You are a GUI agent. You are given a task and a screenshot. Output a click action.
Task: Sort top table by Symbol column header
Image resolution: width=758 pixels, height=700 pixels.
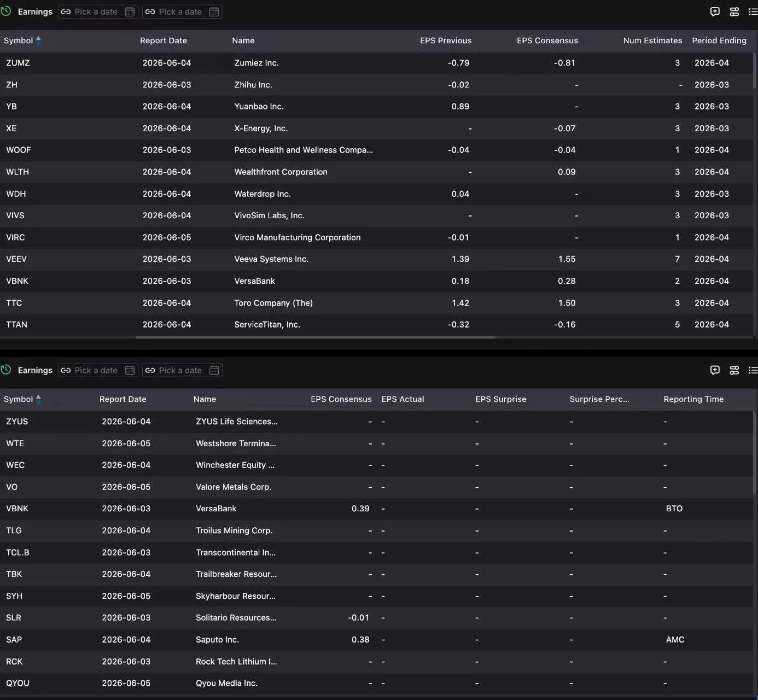[19, 40]
